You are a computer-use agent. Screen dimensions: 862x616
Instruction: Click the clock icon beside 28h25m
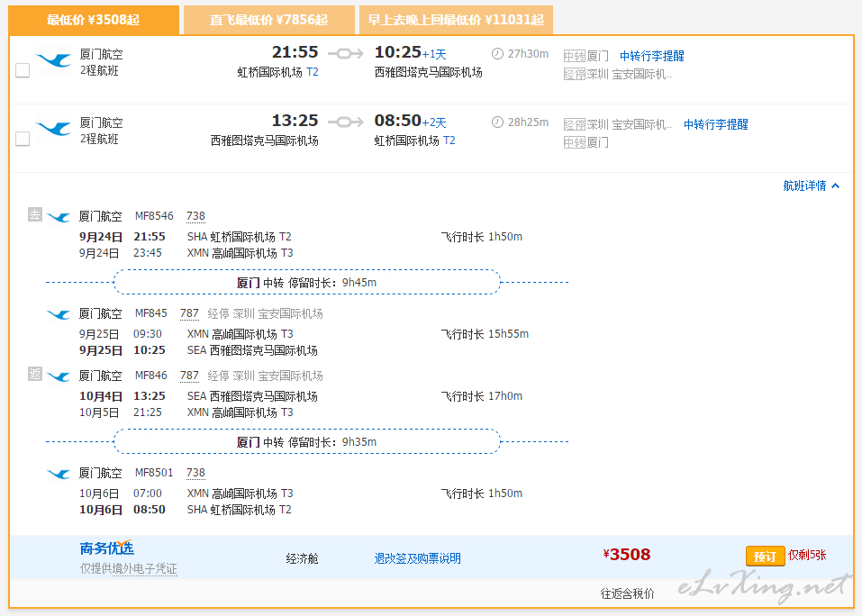[497, 122]
